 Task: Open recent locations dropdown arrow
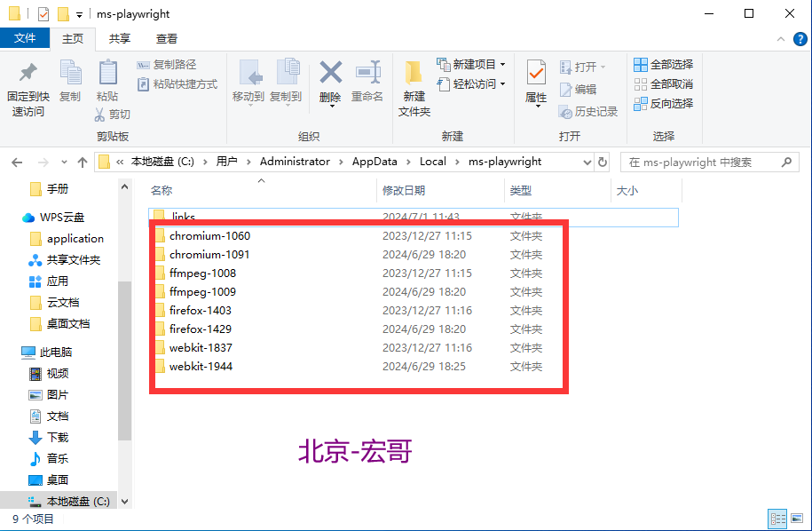pos(64,162)
